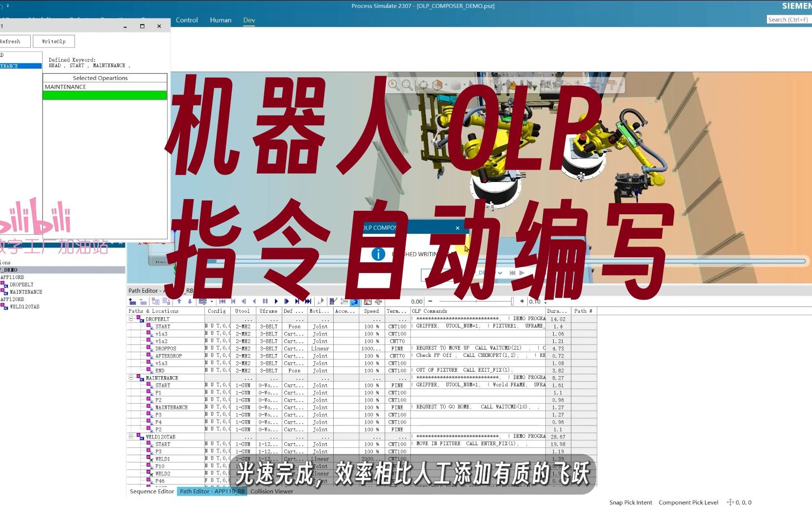
Task: Remove item from Path Editor icon
Action: click(x=143, y=302)
